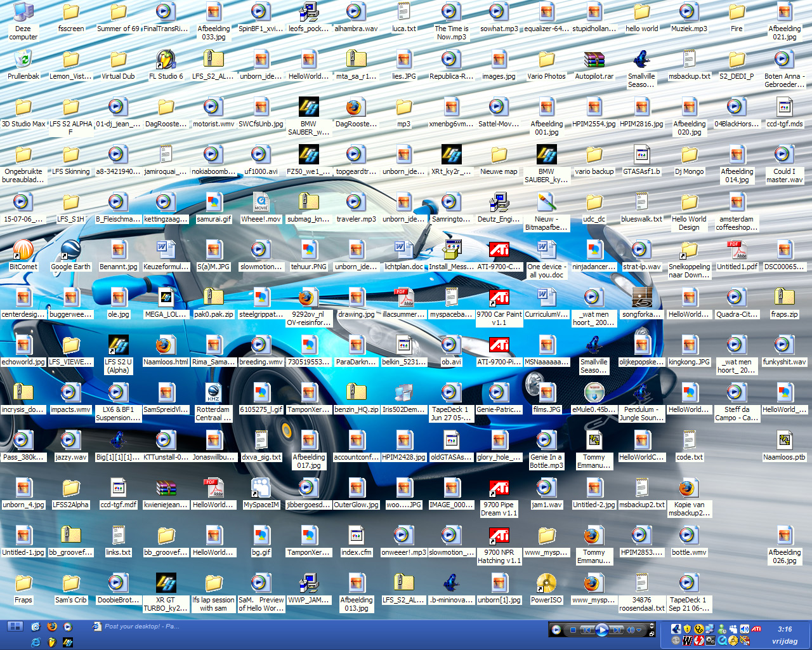Select the Hello World Design folder
The image size is (812, 650).
pos(689,212)
